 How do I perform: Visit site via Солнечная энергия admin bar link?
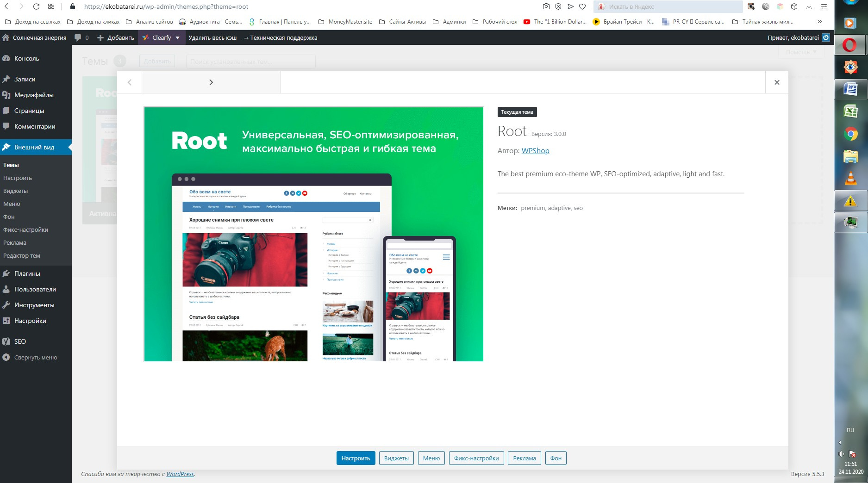(35, 37)
